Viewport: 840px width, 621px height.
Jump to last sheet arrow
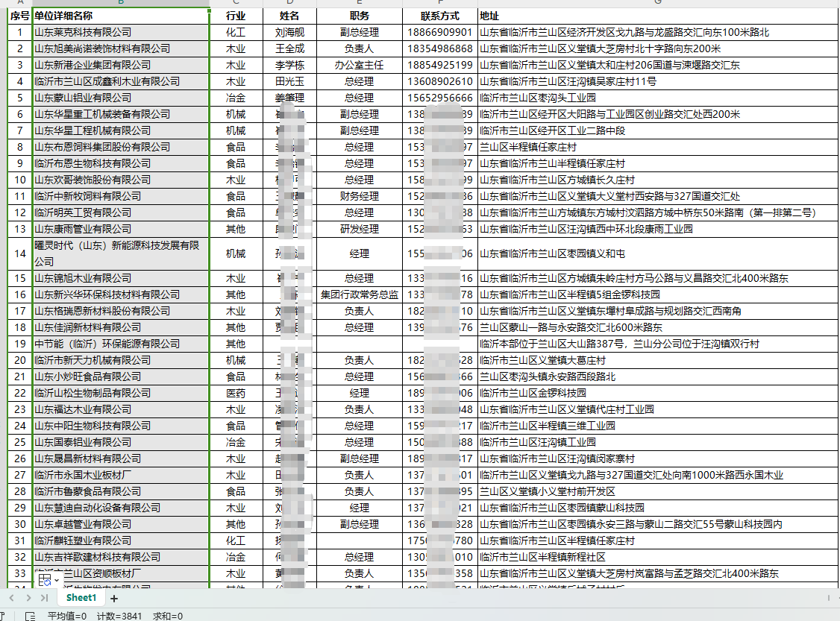45,598
